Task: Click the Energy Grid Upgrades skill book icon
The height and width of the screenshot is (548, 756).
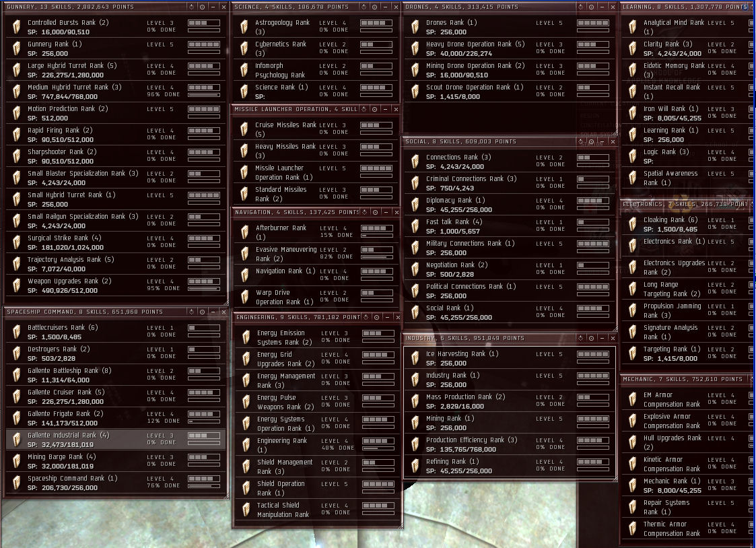Action: (x=246, y=359)
